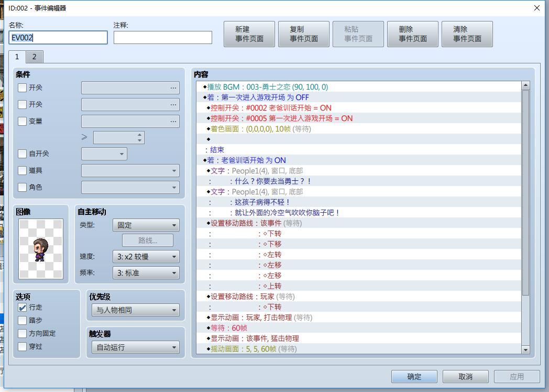Open the 触发器 dropdown showing 自动运行

pyautogui.click(x=136, y=347)
